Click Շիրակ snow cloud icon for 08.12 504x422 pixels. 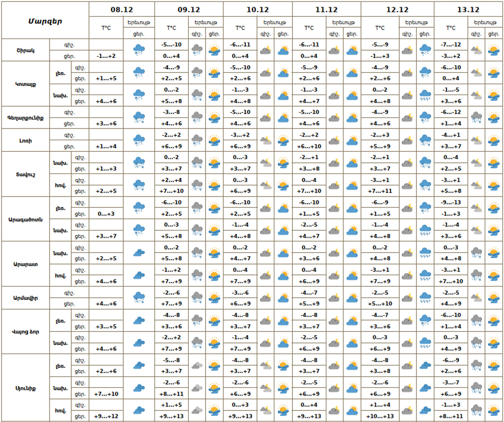139,50
